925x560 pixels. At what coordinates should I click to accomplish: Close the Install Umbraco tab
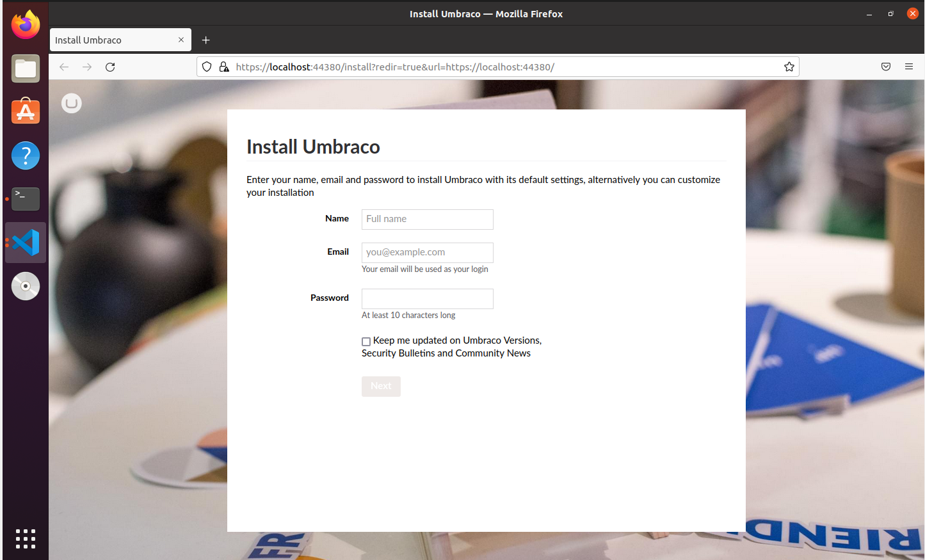(181, 40)
